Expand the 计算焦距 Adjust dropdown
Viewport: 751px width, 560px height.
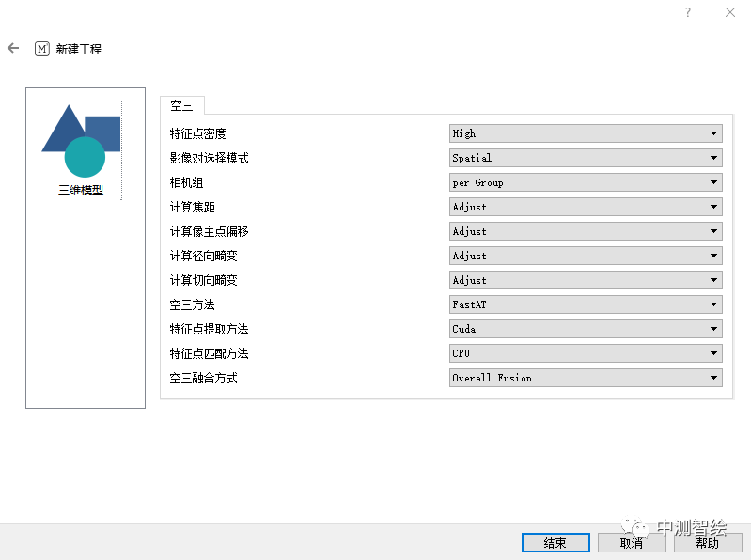pos(586,207)
